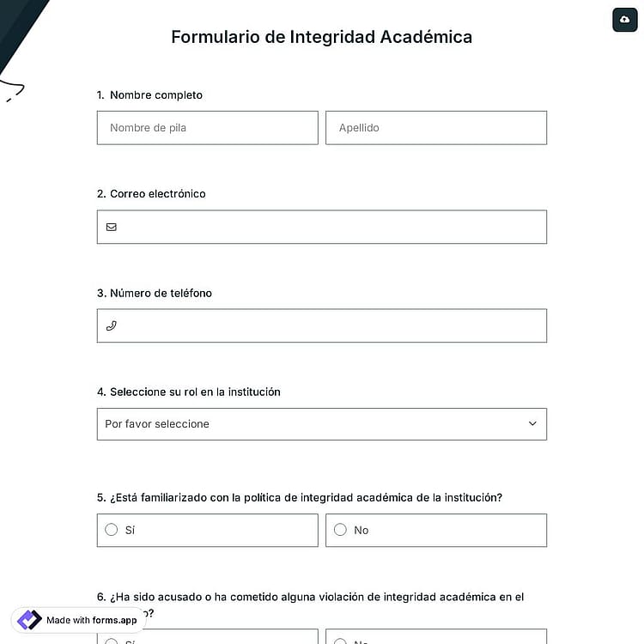
Task: Focus the Número de teléfono text box
Action: click(x=322, y=325)
